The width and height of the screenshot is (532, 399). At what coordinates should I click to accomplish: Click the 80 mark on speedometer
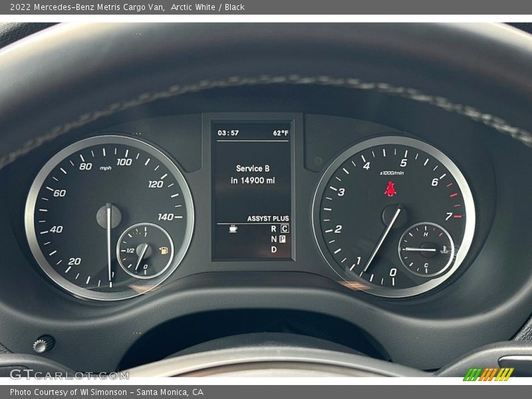86,166
